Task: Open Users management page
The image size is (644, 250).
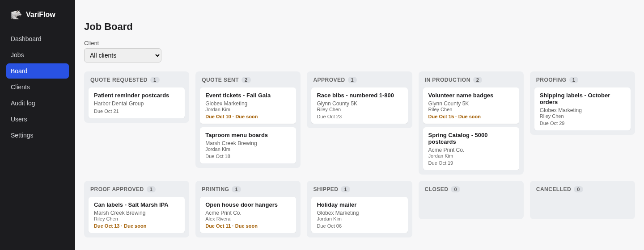Action: tap(38, 119)
